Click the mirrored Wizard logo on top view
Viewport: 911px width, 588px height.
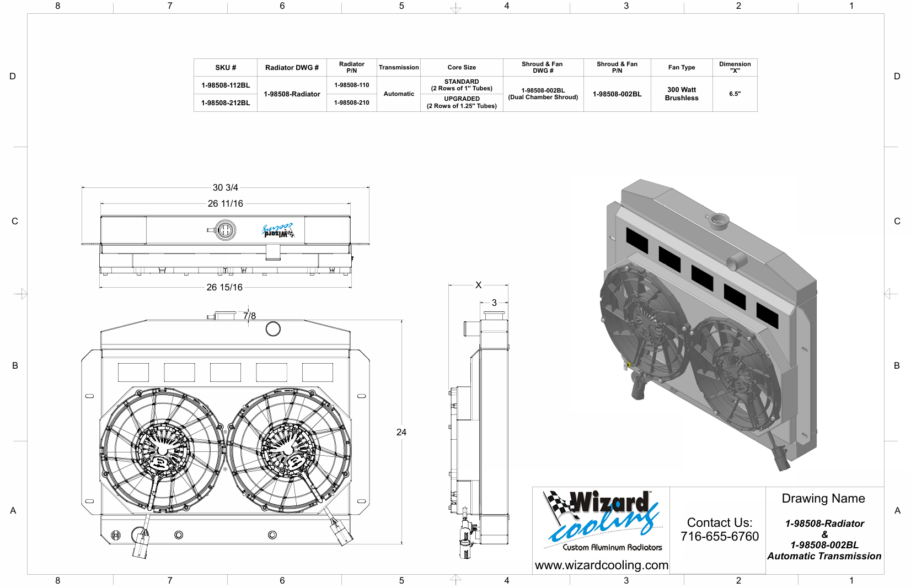point(277,230)
